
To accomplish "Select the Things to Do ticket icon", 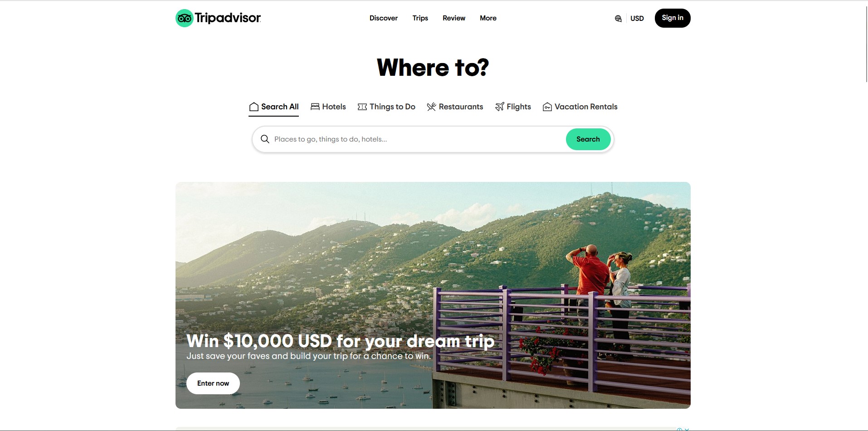I will tap(362, 107).
